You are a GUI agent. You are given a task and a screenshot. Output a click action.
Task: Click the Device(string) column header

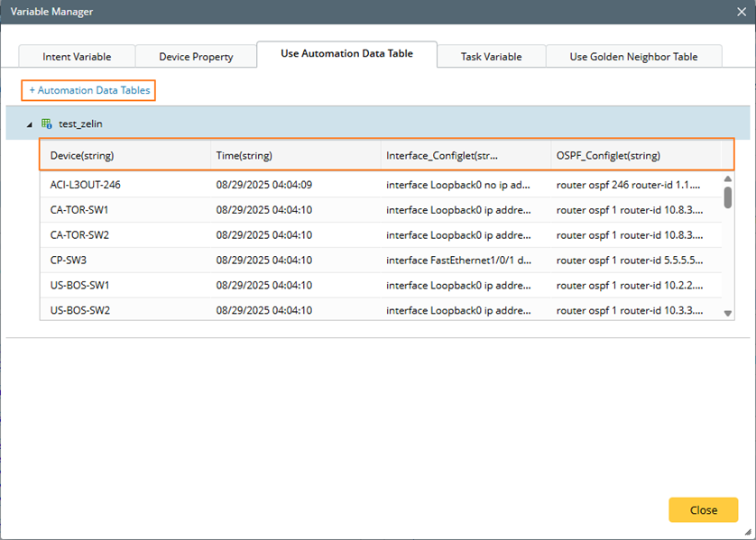pyautogui.click(x=124, y=156)
